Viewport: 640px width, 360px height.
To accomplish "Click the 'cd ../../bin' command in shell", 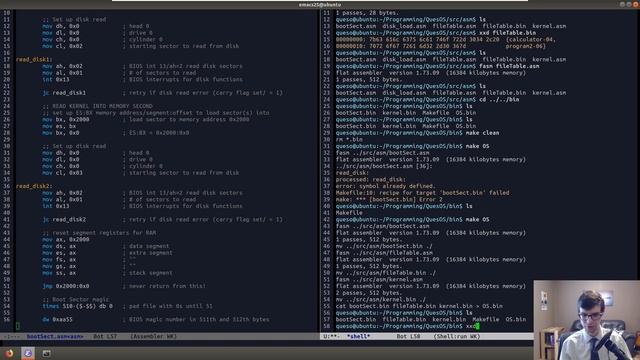I will click(499, 99).
